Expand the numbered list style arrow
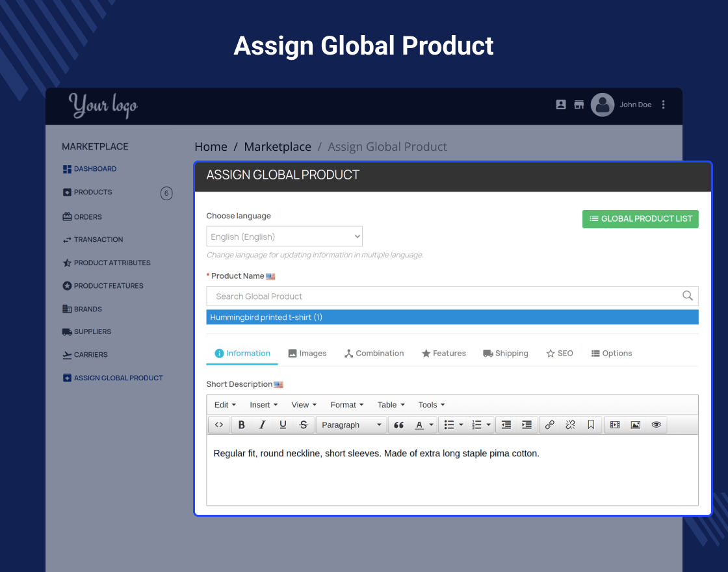This screenshot has height=572, width=728. [488, 425]
